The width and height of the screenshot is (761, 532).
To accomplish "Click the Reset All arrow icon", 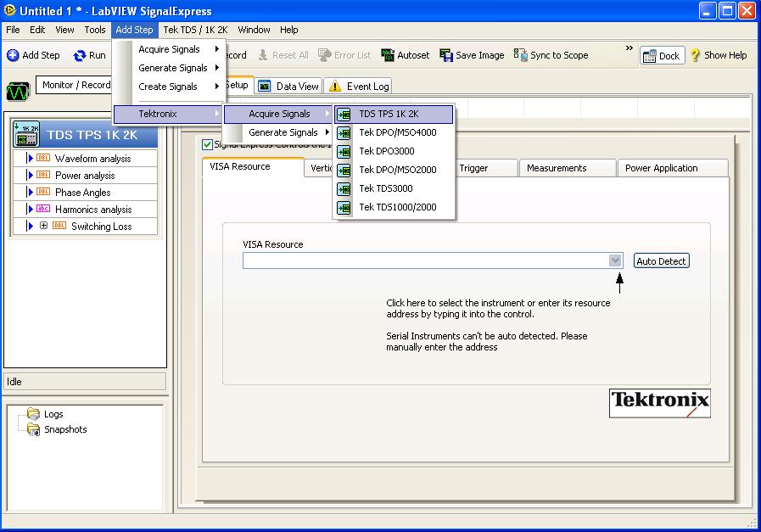I will (x=262, y=55).
